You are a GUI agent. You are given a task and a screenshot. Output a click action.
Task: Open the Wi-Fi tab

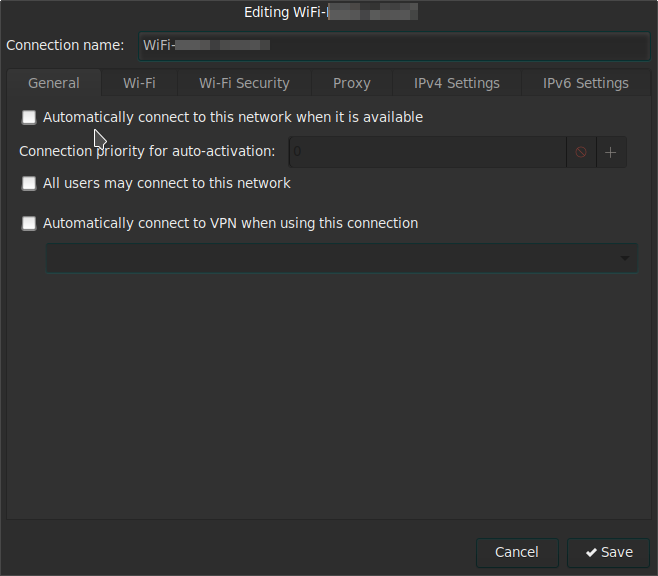(139, 83)
